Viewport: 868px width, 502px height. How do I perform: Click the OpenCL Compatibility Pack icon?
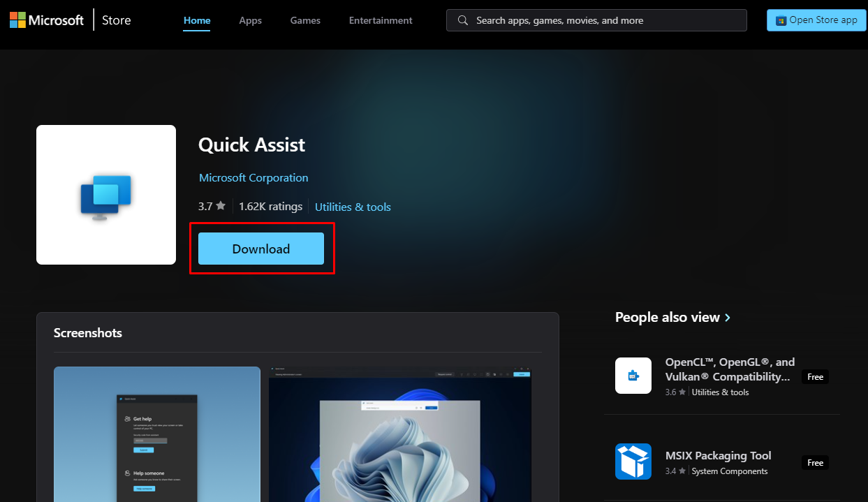click(633, 376)
